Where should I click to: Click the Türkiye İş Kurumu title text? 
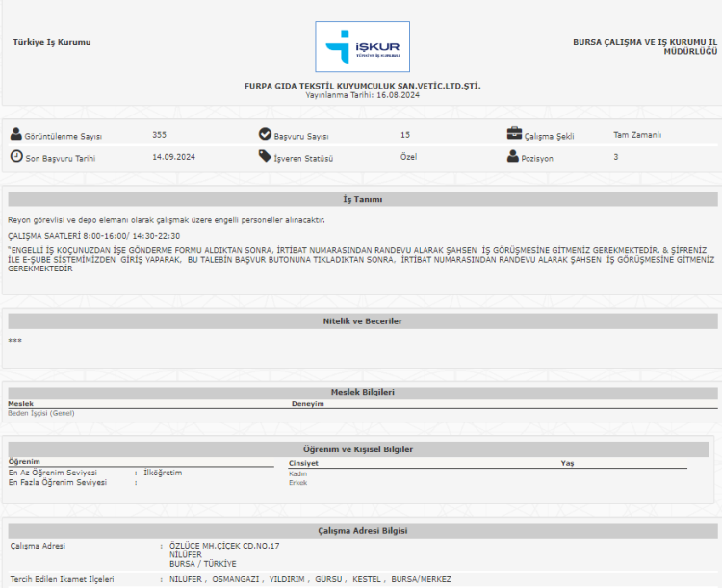click(51, 42)
